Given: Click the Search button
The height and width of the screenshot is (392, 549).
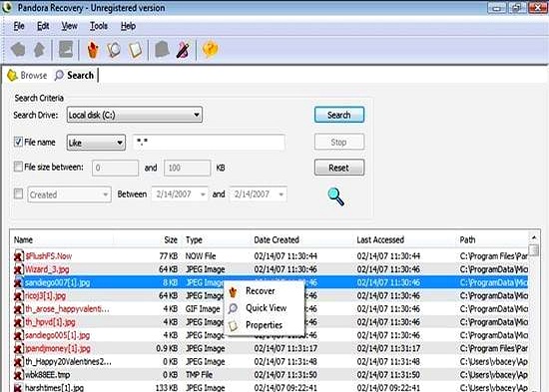Looking at the screenshot, I should (x=339, y=115).
